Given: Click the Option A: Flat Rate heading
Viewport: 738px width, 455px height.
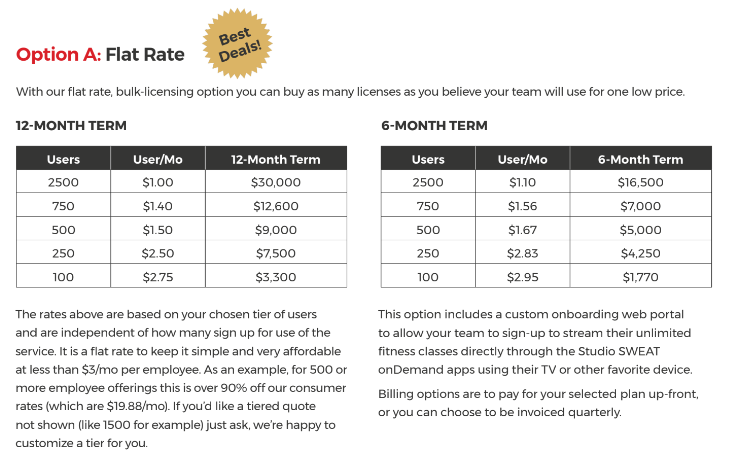Looking at the screenshot, I should pyautogui.click(x=100, y=54).
